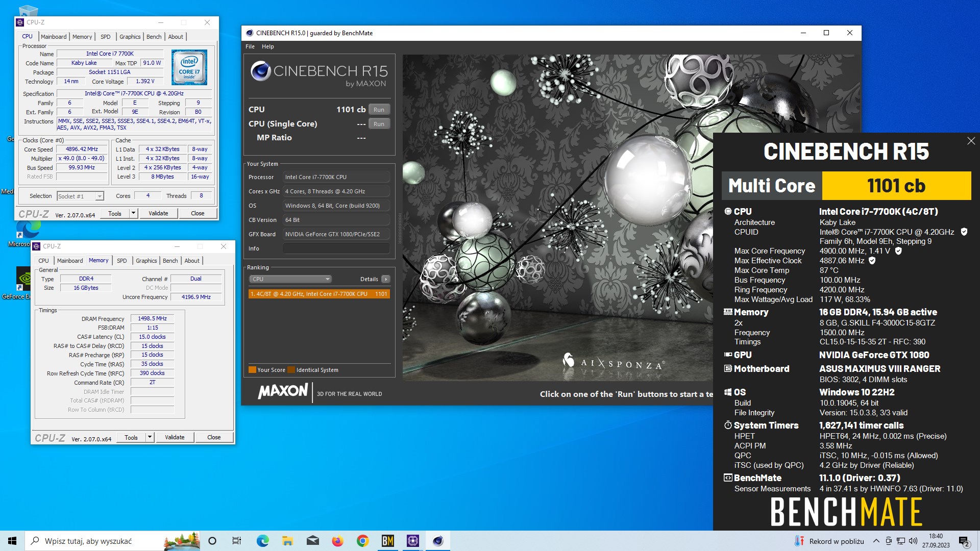
Task: Open Mainboard tab in lower CPU-Z window
Action: [70, 261]
